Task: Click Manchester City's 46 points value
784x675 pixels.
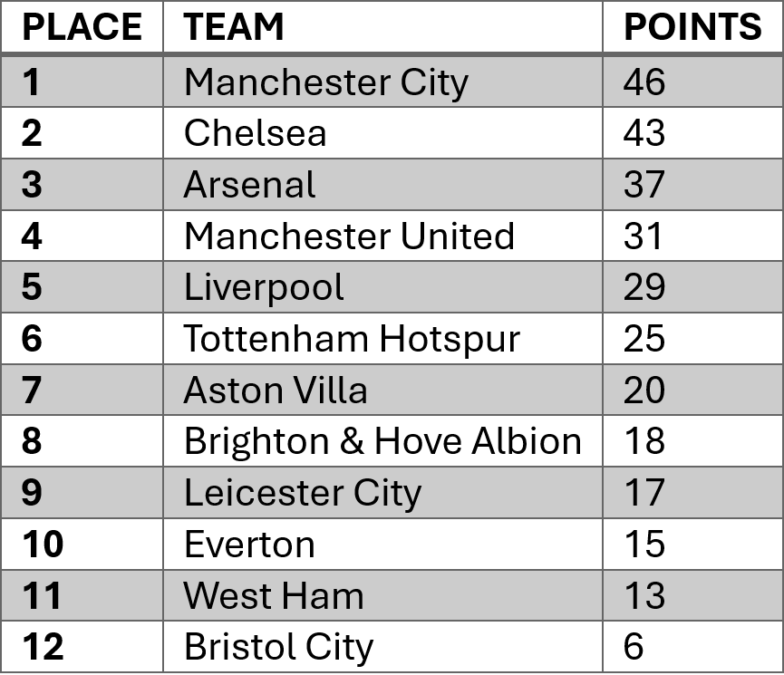Action: point(644,82)
